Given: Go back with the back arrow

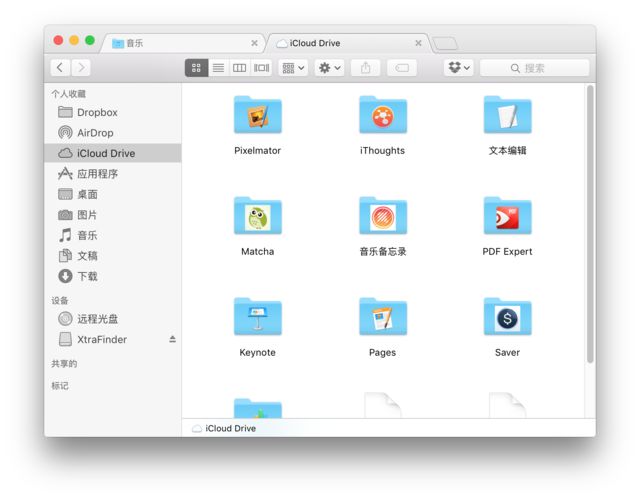Looking at the screenshot, I should click(60, 67).
